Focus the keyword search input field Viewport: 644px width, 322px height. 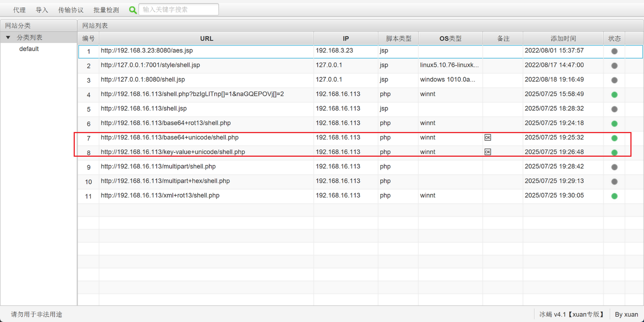click(179, 9)
